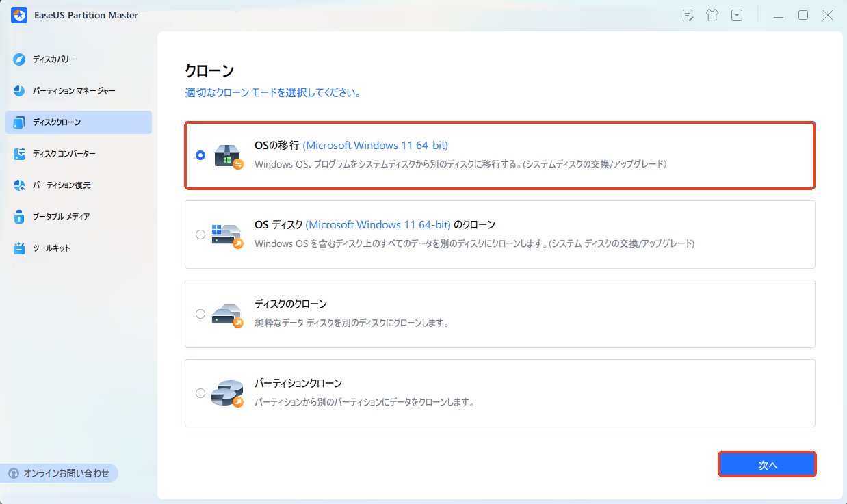Click the shirt skin icon in title bar
This screenshot has height=504, width=847.
point(712,15)
